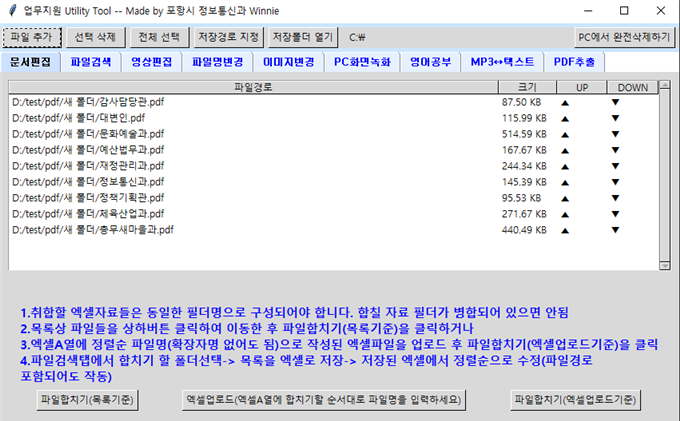Image resolution: width=680 pixels, height=421 pixels.
Task: Click 저장경로 지정 button
Action: coord(229,37)
